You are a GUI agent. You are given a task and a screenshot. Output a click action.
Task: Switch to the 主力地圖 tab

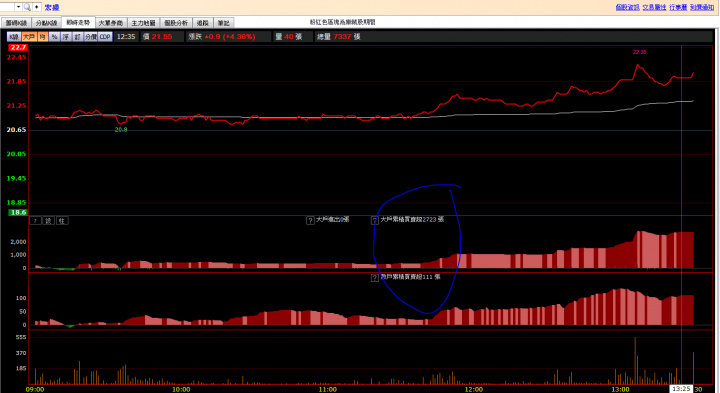[143, 23]
